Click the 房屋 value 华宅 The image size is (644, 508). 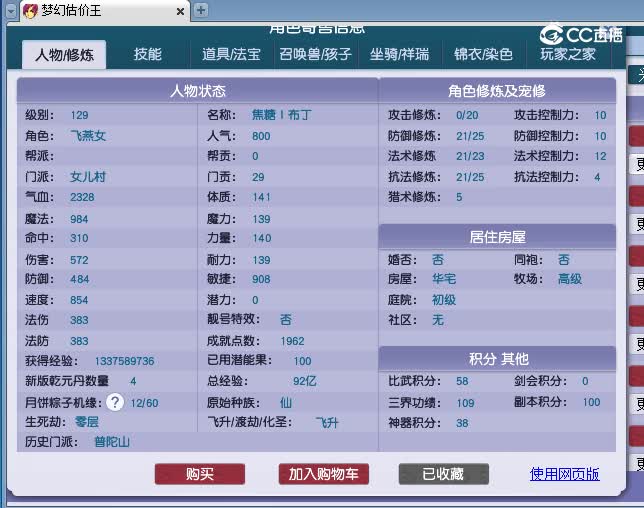444,279
